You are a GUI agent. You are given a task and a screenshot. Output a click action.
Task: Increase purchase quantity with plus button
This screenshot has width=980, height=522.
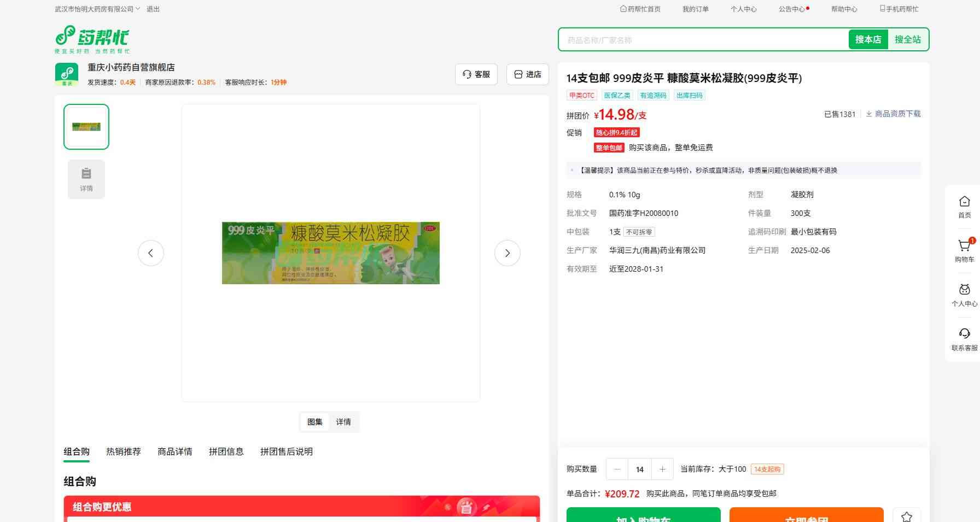[662, 469]
